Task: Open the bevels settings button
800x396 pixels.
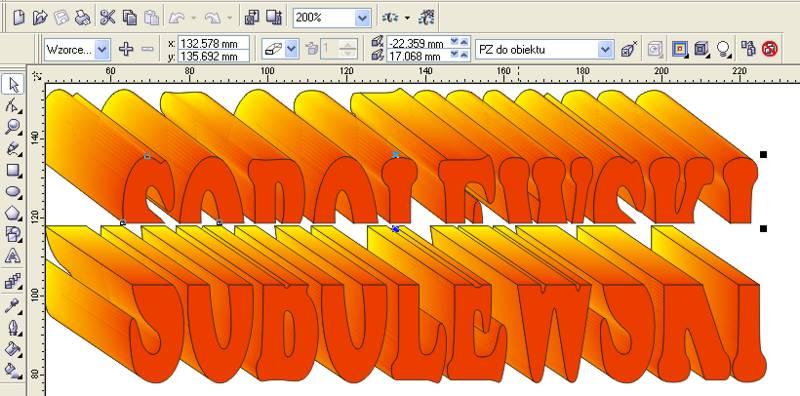Action: 702,50
